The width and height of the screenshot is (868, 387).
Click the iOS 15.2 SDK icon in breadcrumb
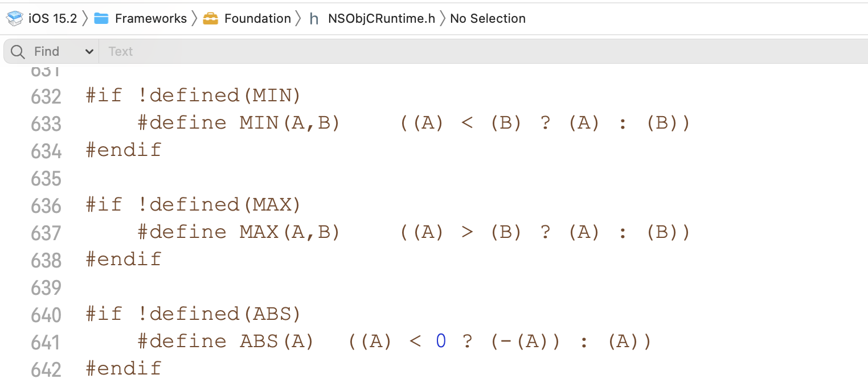(14, 18)
